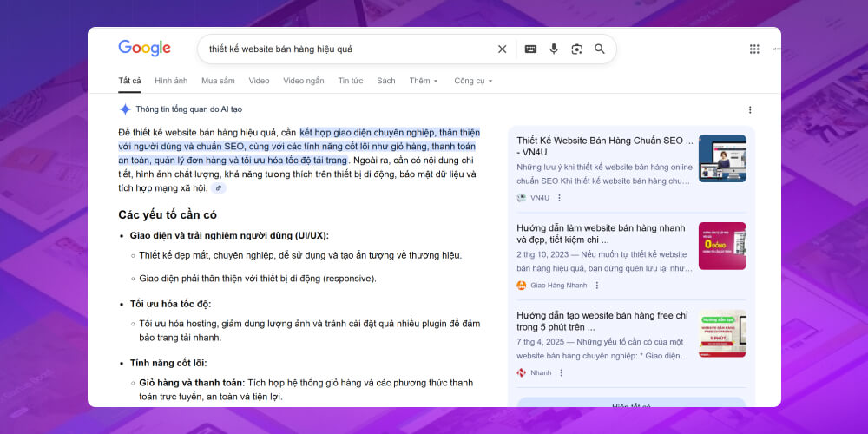Click the 'Giỏ hàng và thanh toán:' text
Viewport: 868px width, 434px height.
[x=192, y=383]
